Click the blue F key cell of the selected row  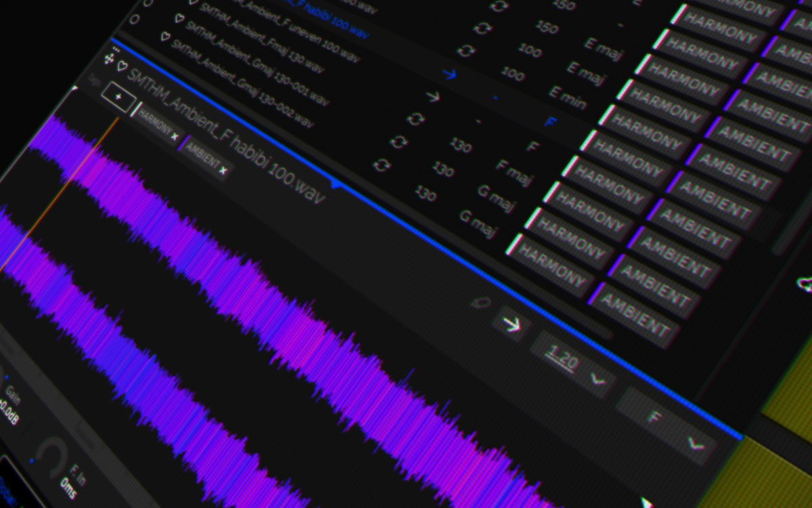click(550, 122)
